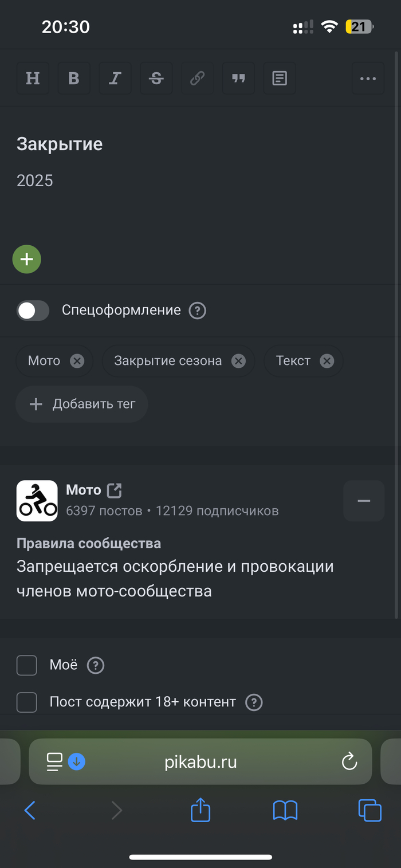The height and width of the screenshot is (868, 401).
Task: Click Добавить тег button
Action: [x=82, y=404]
